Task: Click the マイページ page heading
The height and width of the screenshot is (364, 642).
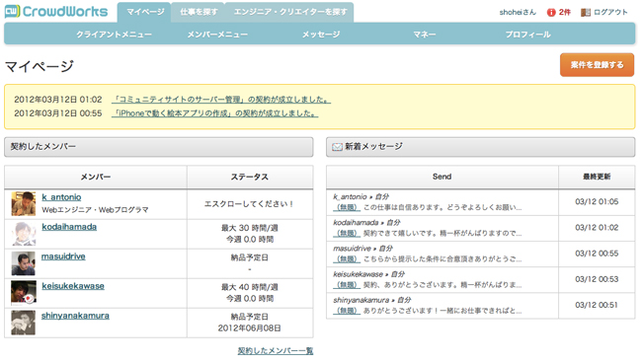Action: click(40, 66)
